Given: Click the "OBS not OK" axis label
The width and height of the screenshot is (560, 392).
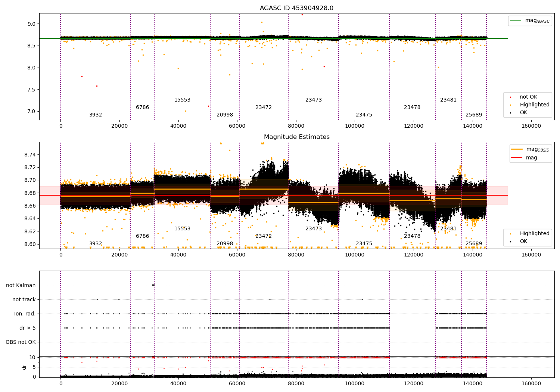Looking at the screenshot, I should (x=21, y=342).
